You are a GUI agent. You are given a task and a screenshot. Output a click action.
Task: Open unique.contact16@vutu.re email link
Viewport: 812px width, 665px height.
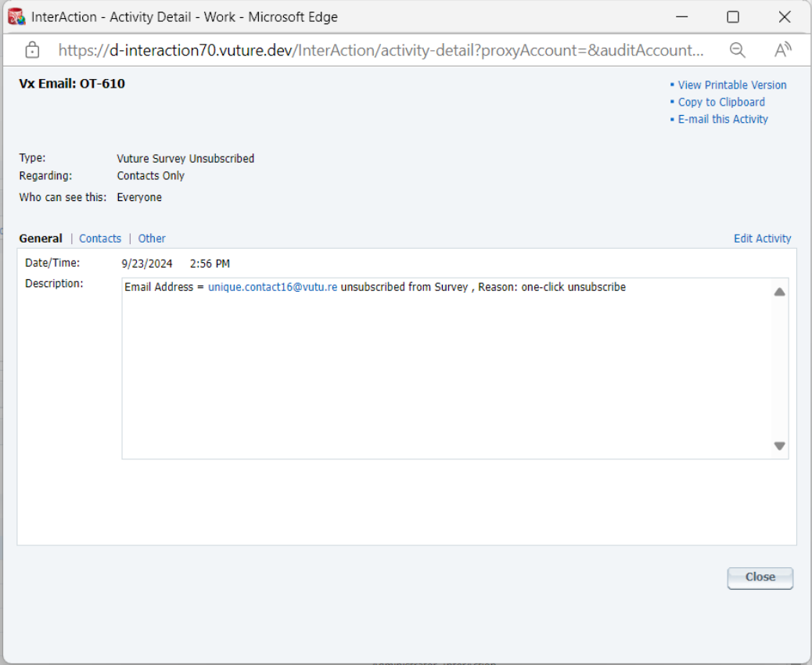coord(272,287)
